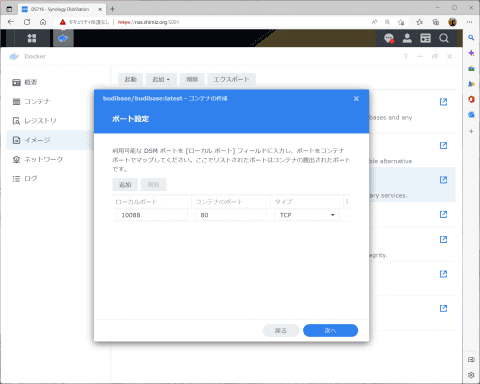This screenshot has width=480, height=384.
Task: Open external link icon beside 'ary services.'
Action: coord(443,180)
